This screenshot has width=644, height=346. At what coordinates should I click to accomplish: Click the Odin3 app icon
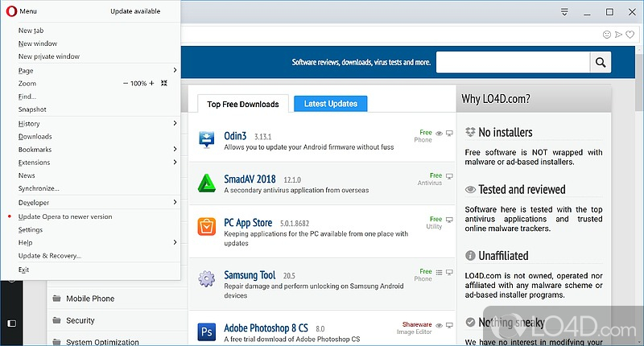tap(207, 140)
